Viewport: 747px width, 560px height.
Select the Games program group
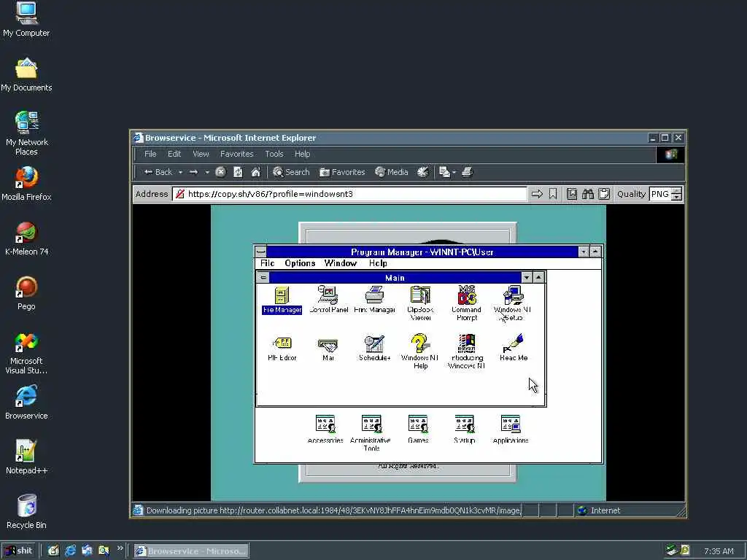pyautogui.click(x=418, y=429)
